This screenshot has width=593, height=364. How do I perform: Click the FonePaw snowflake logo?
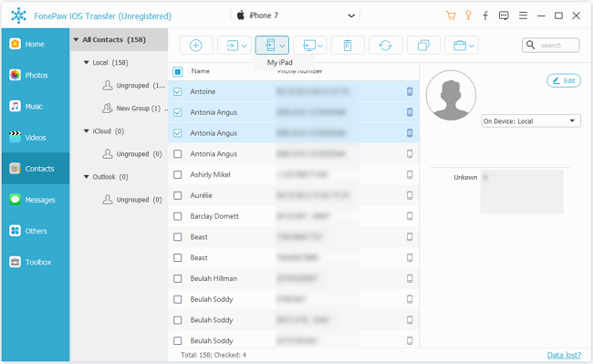18,16
